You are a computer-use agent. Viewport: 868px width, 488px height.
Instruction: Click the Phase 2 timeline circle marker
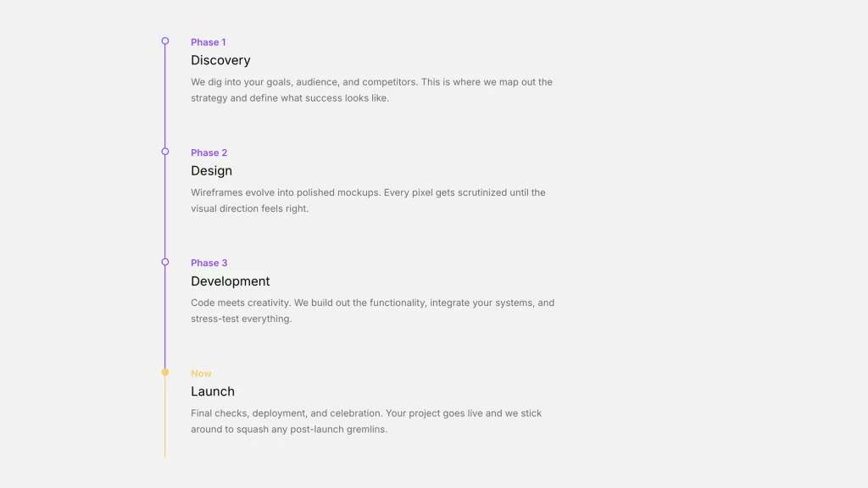165,152
